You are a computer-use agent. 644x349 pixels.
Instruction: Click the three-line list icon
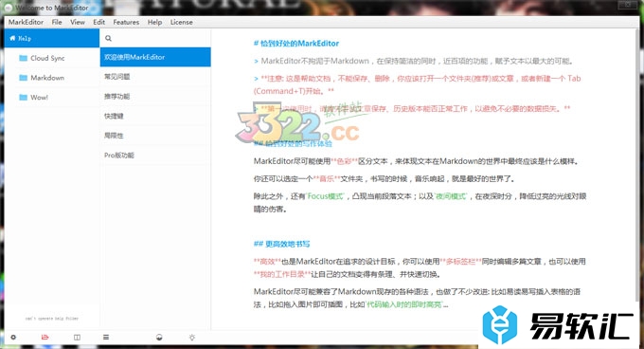[106, 337]
